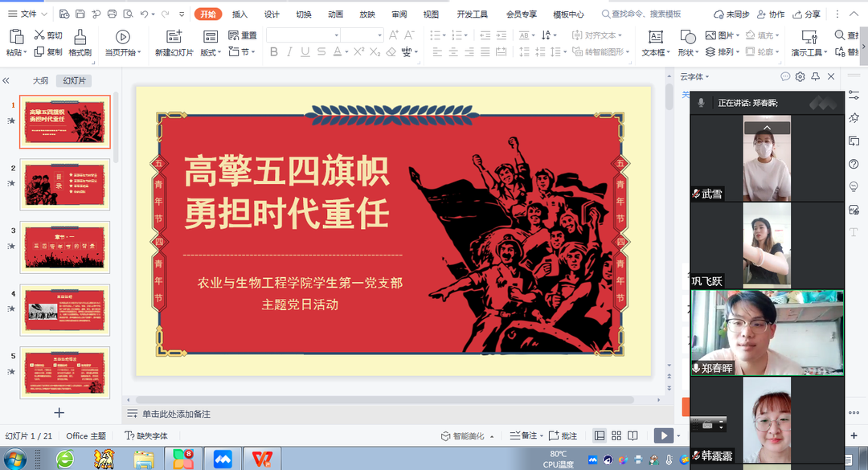Click the Print Preview icon
This screenshot has height=470, width=868.
tap(128, 14)
